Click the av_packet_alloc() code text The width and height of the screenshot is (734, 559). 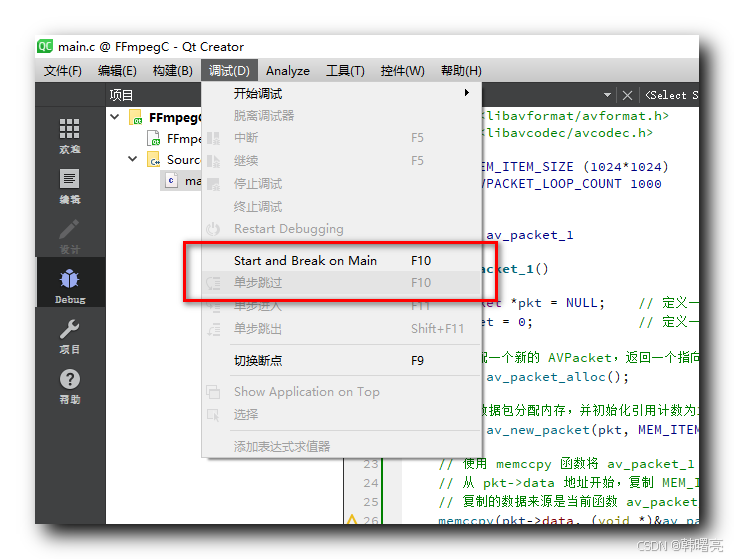[x=557, y=377]
